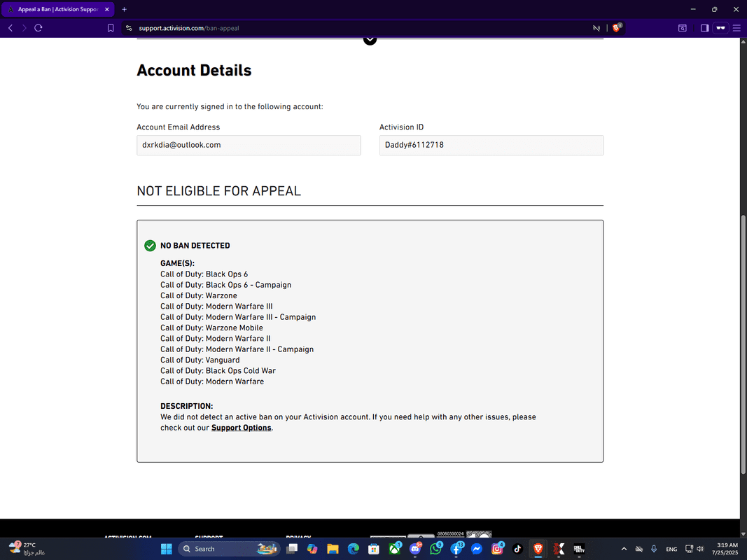
Task: Open Task View on the taskbar
Action: [x=291, y=549]
